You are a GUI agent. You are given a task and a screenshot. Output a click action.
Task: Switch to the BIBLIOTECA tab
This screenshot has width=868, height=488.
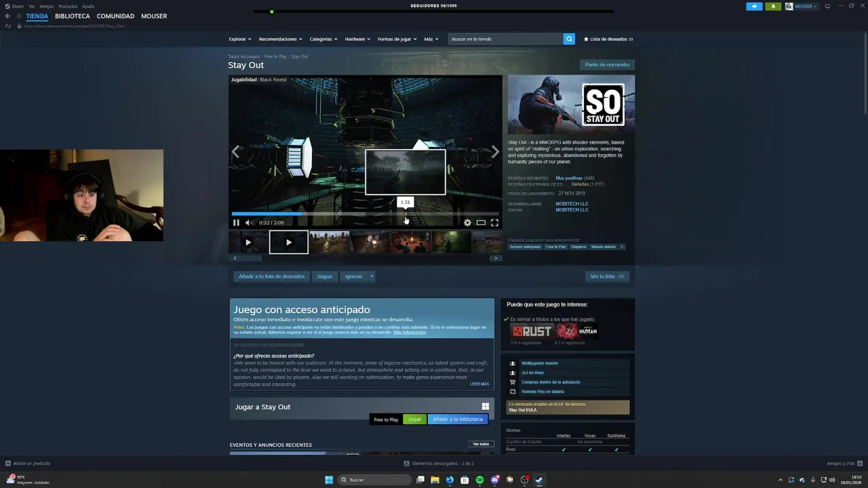coord(73,16)
